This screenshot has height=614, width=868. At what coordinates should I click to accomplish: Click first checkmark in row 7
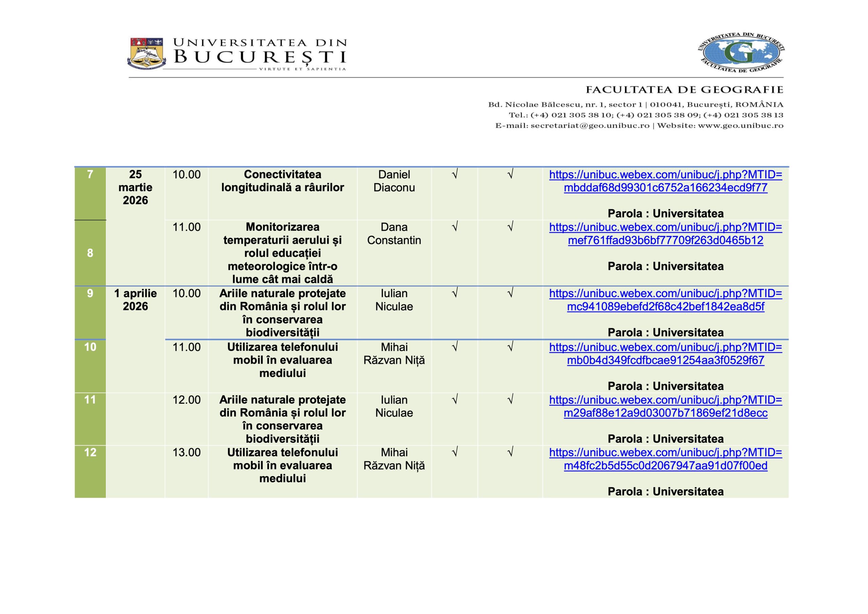click(455, 175)
